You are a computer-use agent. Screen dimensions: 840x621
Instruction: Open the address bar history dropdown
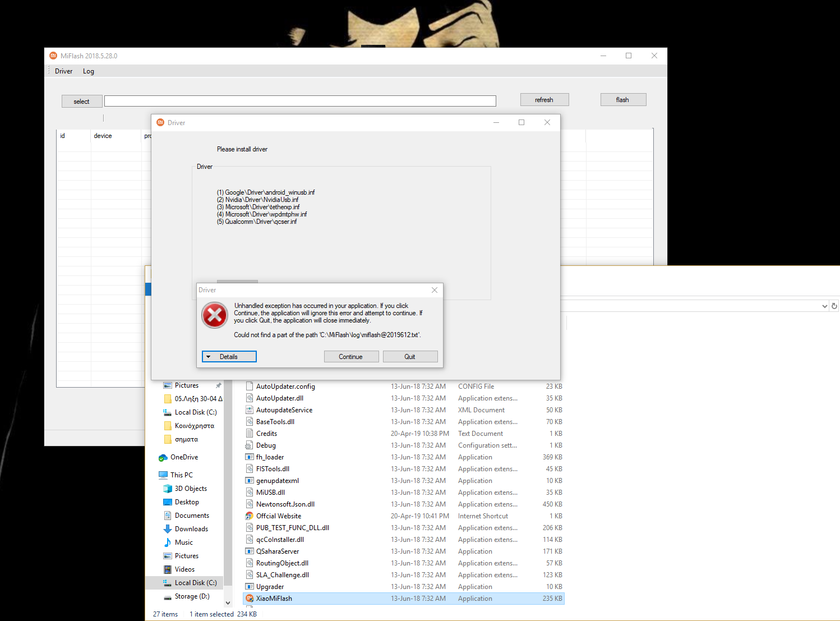coord(824,306)
